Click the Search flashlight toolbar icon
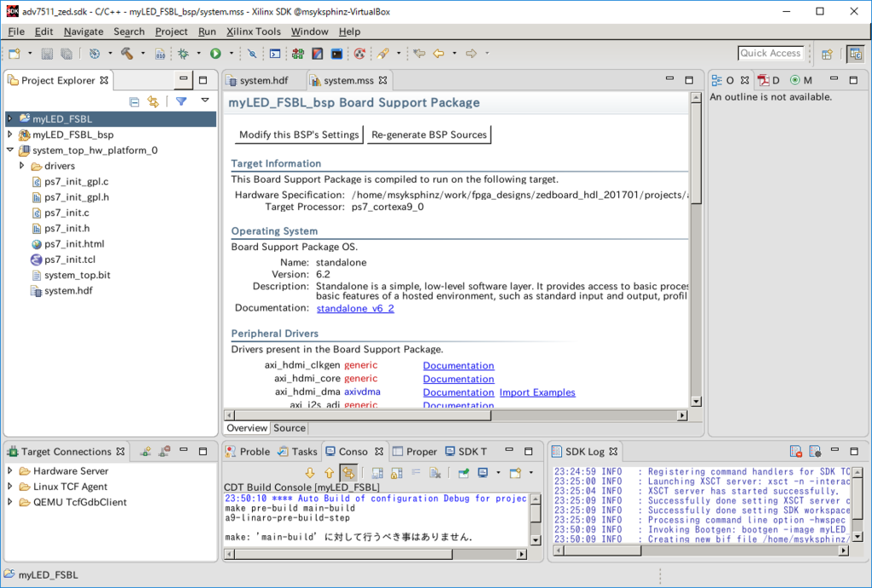 382,54
